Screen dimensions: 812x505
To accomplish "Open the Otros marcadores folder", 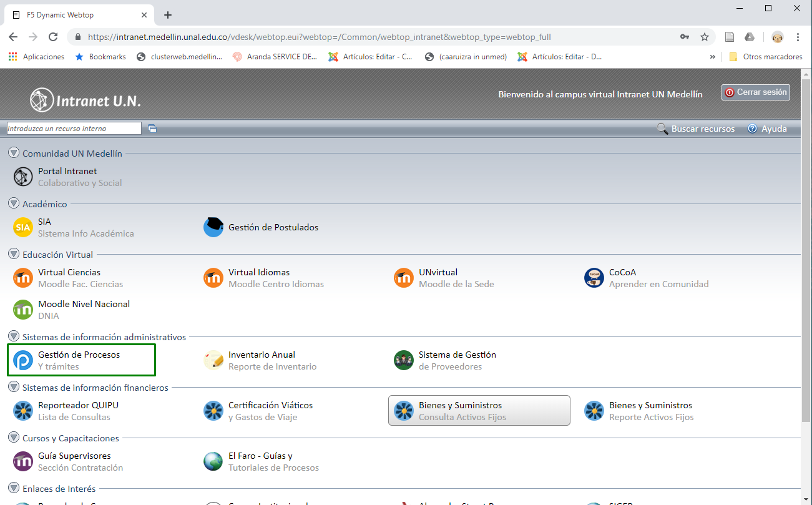I will pyautogui.click(x=766, y=57).
